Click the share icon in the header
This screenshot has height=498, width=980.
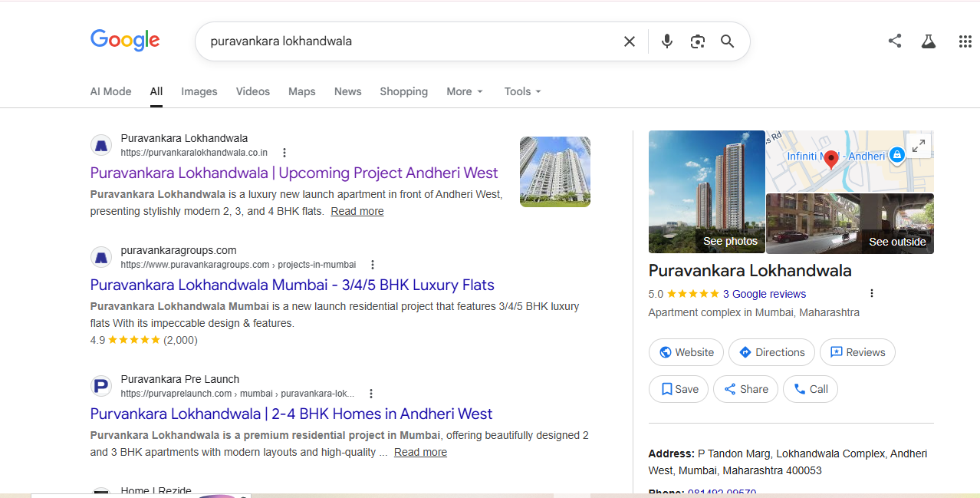pos(894,41)
